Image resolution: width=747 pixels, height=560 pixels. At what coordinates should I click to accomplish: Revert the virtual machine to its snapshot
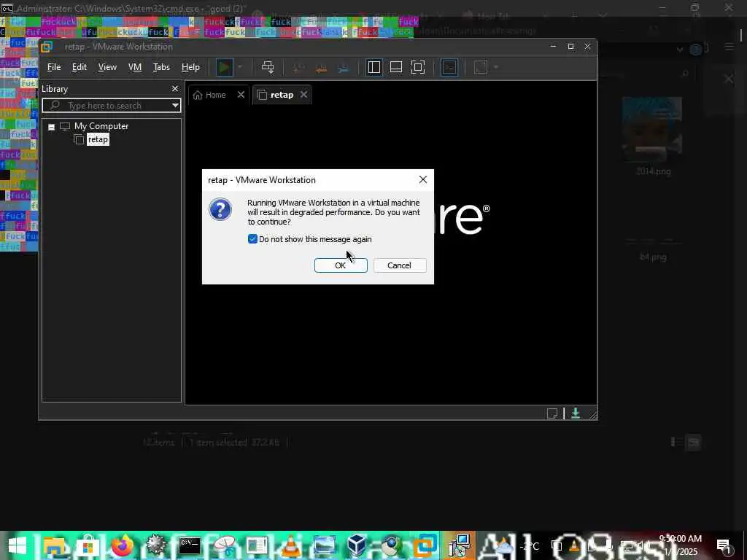[322, 68]
